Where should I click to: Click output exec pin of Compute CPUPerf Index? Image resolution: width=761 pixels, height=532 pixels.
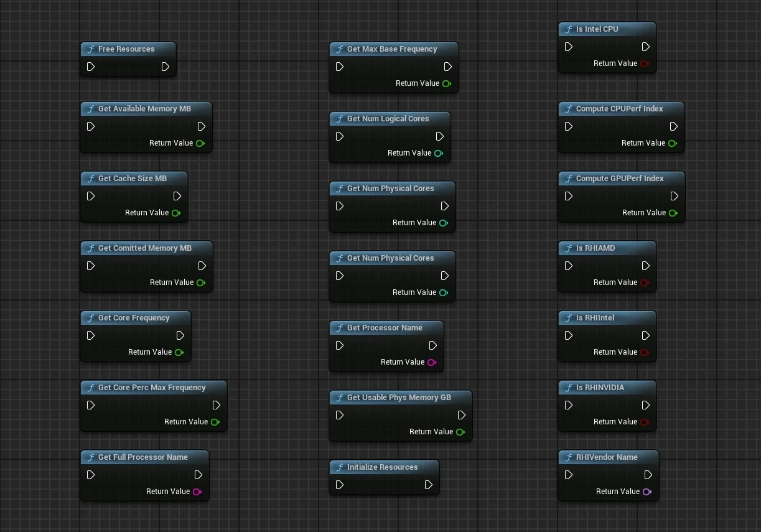point(674,126)
